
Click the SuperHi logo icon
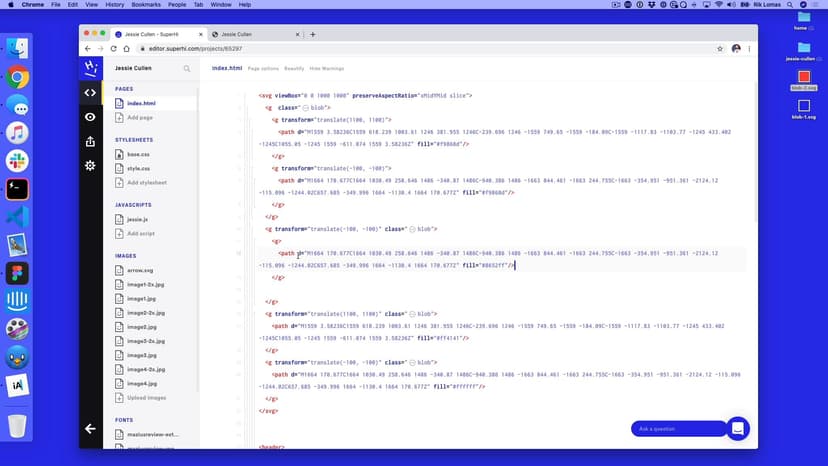tap(90, 68)
